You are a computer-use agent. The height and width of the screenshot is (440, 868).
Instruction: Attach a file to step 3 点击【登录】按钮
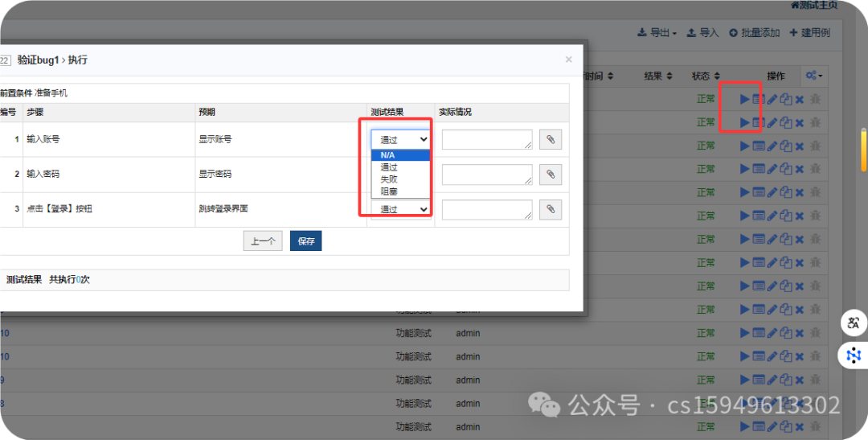click(551, 209)
